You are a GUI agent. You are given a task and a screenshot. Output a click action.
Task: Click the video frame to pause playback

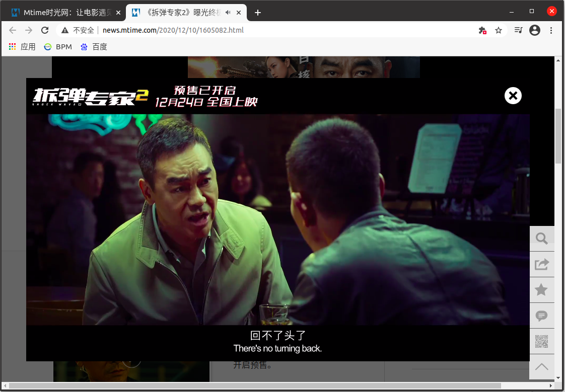(278, 219)
